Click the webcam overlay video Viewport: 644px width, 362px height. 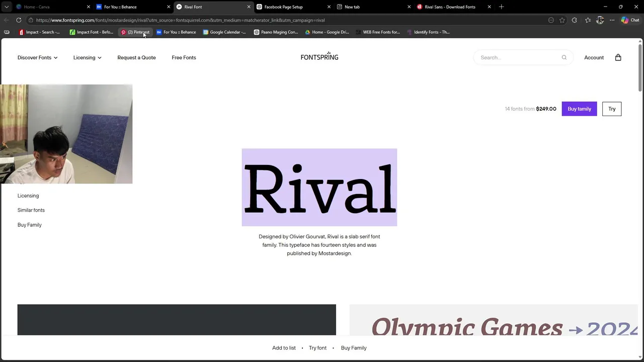(x=66, y=134)
